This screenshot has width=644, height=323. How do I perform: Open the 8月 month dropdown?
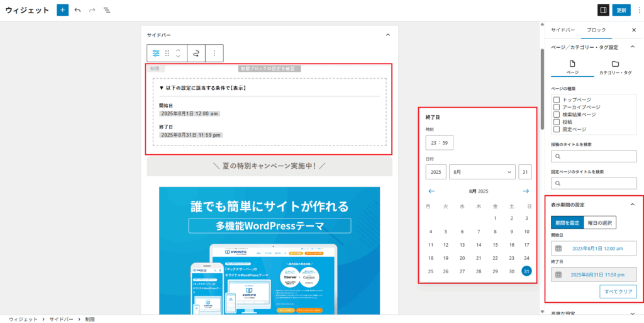pyautogui.click(x=482, y=172)
